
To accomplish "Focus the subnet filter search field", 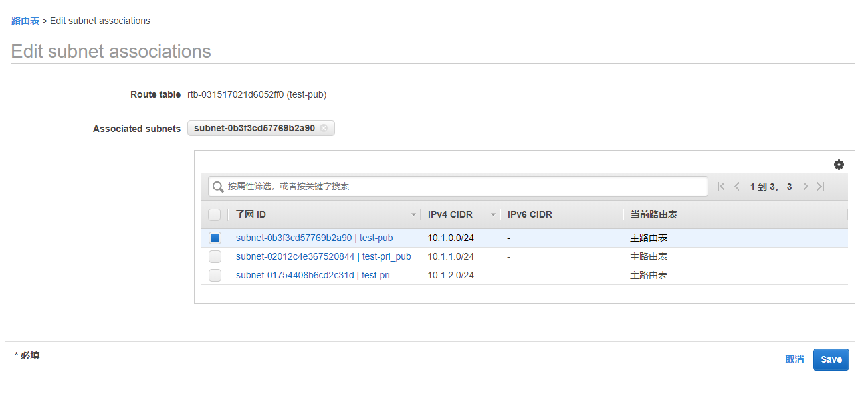I will [x=458, y=187].
